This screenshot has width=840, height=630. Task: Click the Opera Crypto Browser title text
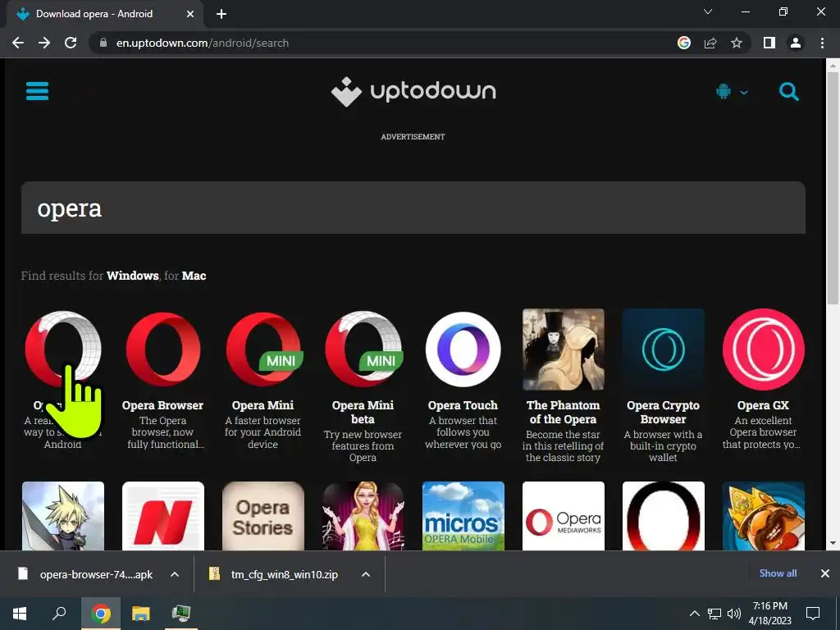pyautogui.click(x=663, y=413)
